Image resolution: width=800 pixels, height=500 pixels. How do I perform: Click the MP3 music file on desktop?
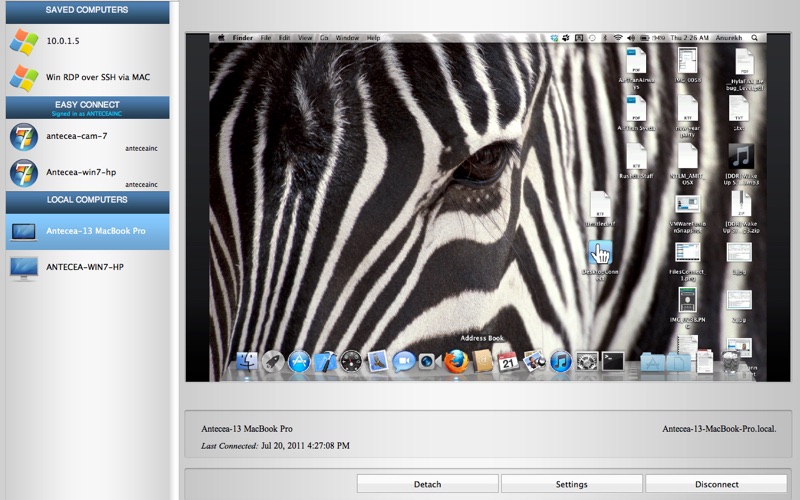click(x=741, y=158)
